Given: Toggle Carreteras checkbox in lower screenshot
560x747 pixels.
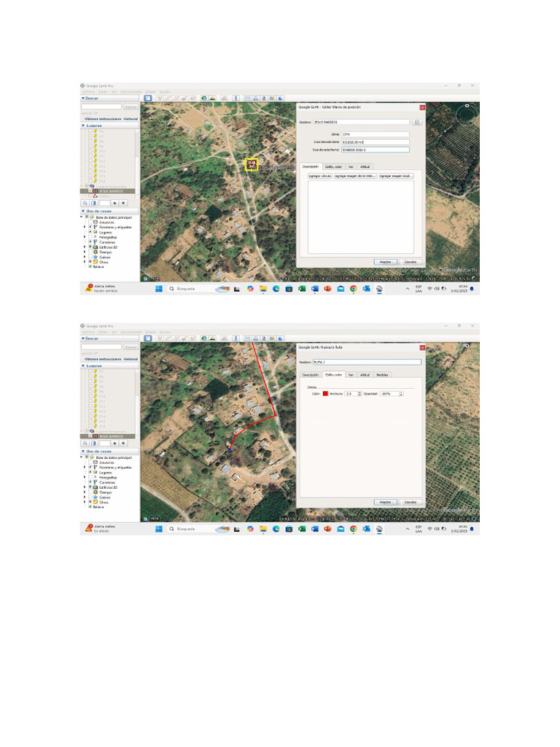Looking at the screenshot, I should [90, 482].
